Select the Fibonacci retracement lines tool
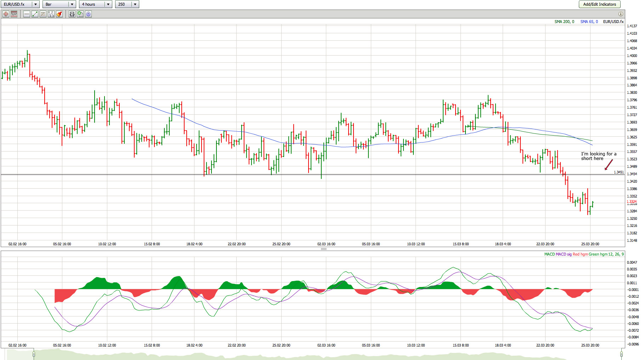 (43, 14)
